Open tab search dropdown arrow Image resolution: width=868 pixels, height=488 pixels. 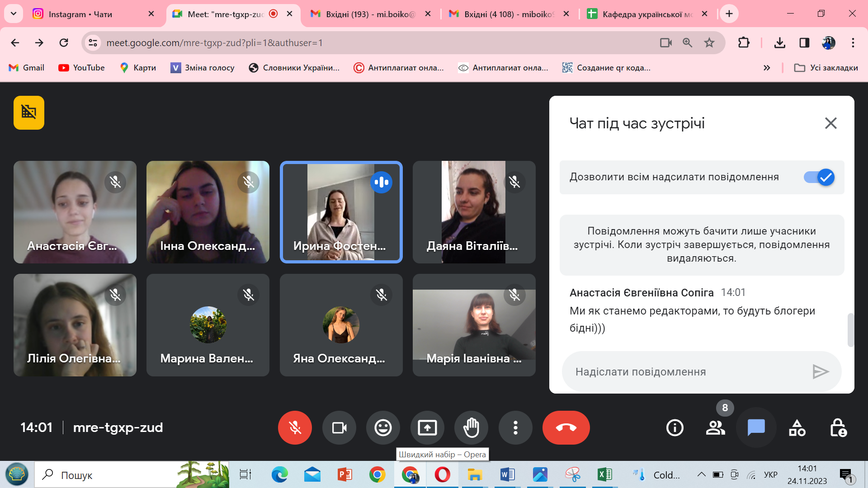[x=14, y=14]
